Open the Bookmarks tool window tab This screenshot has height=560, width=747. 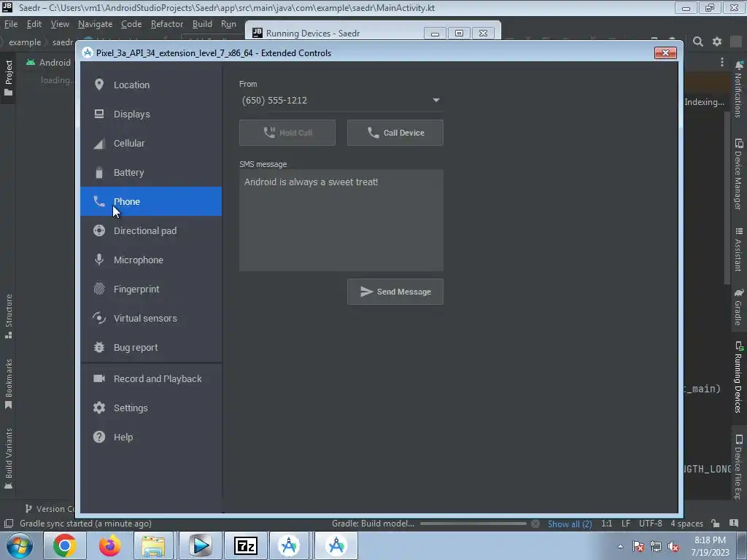[9, 384]
